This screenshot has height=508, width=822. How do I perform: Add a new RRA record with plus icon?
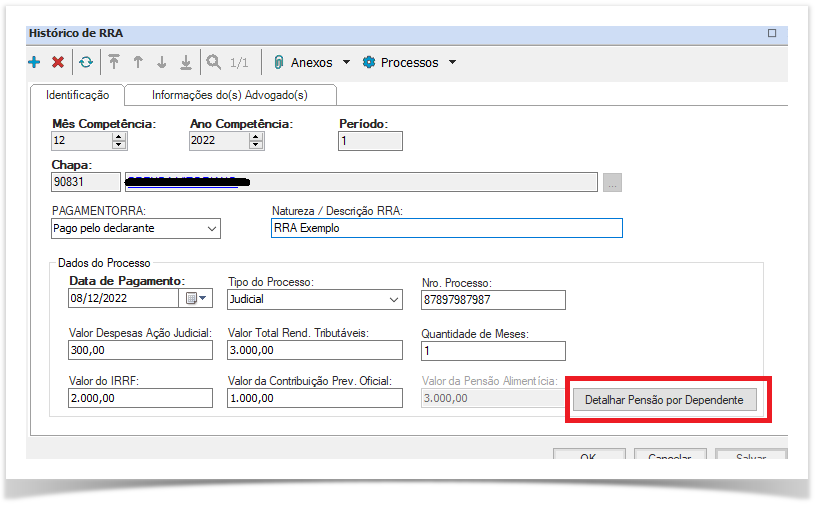click(34, 62)
